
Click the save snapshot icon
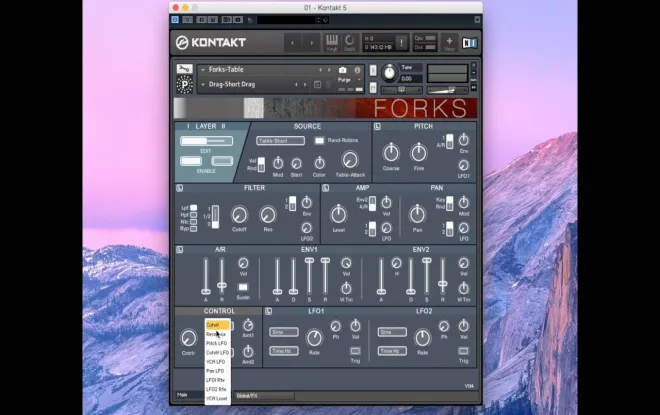click(x=317, y=85)
